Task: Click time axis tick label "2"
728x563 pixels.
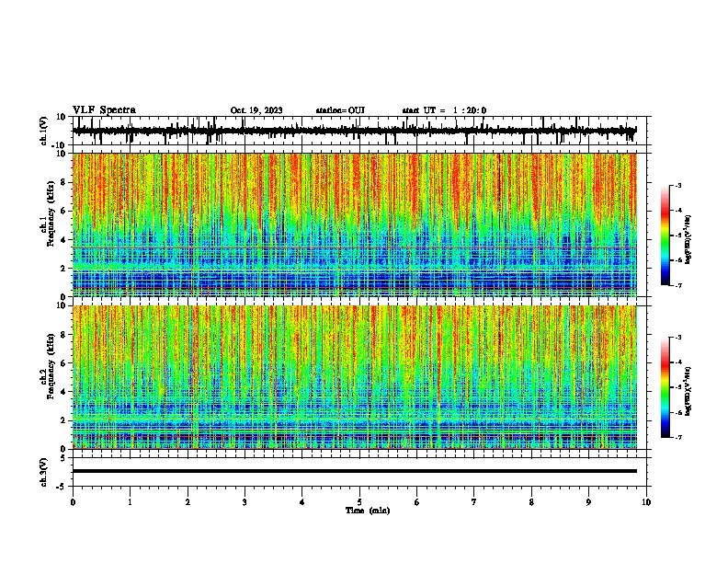Action: [188, 502]
